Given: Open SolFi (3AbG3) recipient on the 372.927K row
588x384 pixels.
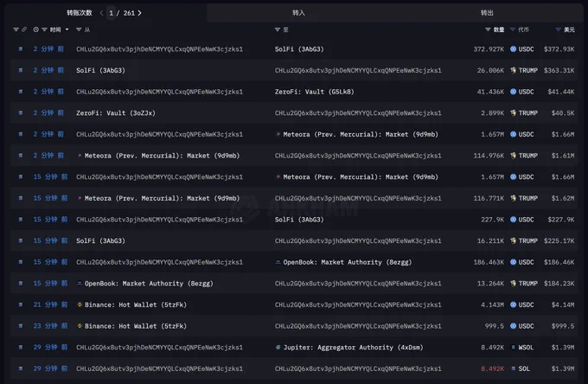Looking at the screenshot, I should click(299, 49).
